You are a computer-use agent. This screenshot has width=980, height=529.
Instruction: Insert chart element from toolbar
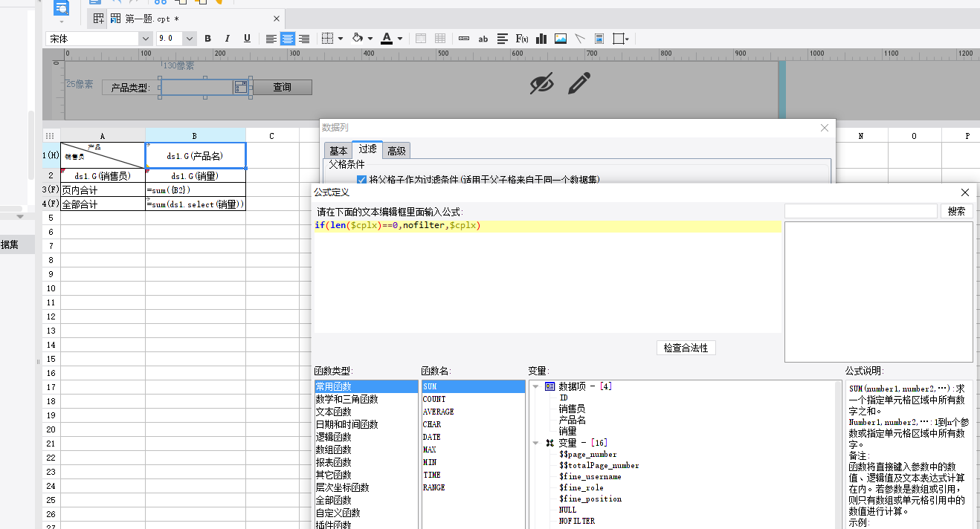541,39
